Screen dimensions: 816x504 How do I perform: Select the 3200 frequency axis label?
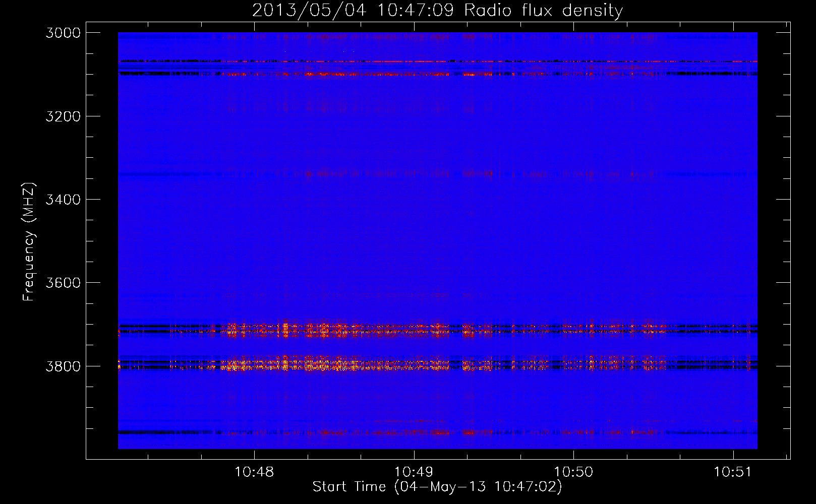(63, 116)
